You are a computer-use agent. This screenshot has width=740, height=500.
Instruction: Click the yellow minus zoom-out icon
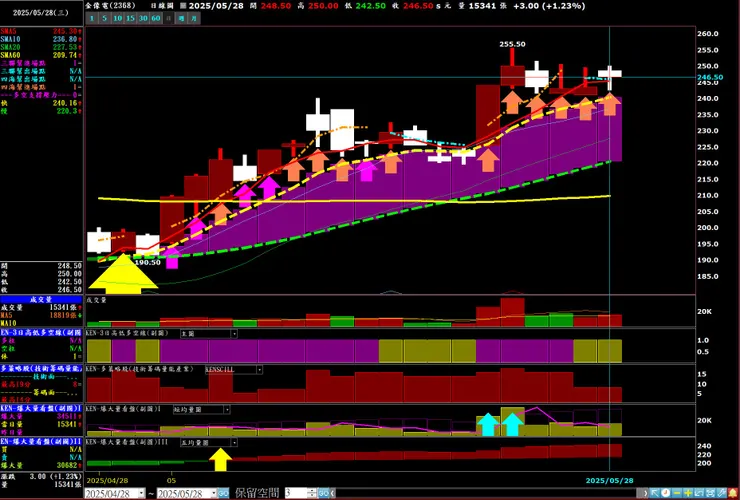[x=677, y=493]
